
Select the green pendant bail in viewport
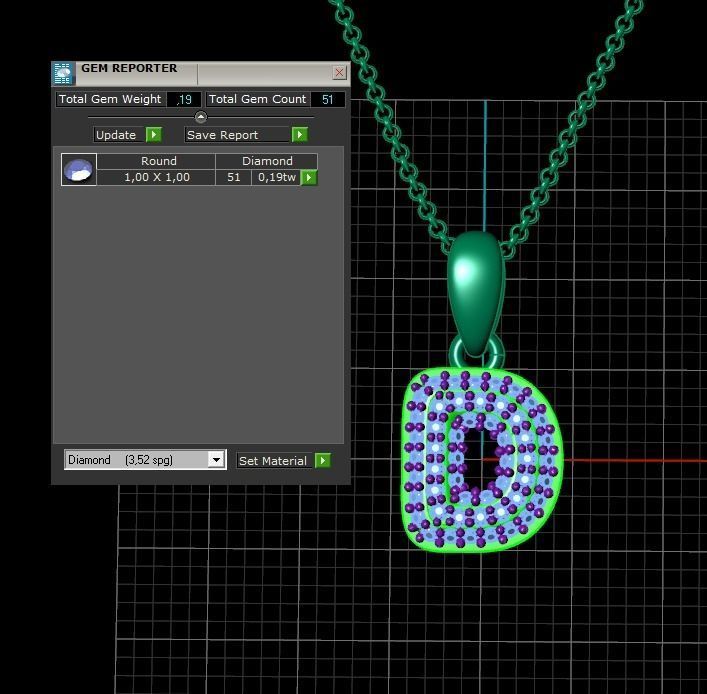(x=476, y=291)
